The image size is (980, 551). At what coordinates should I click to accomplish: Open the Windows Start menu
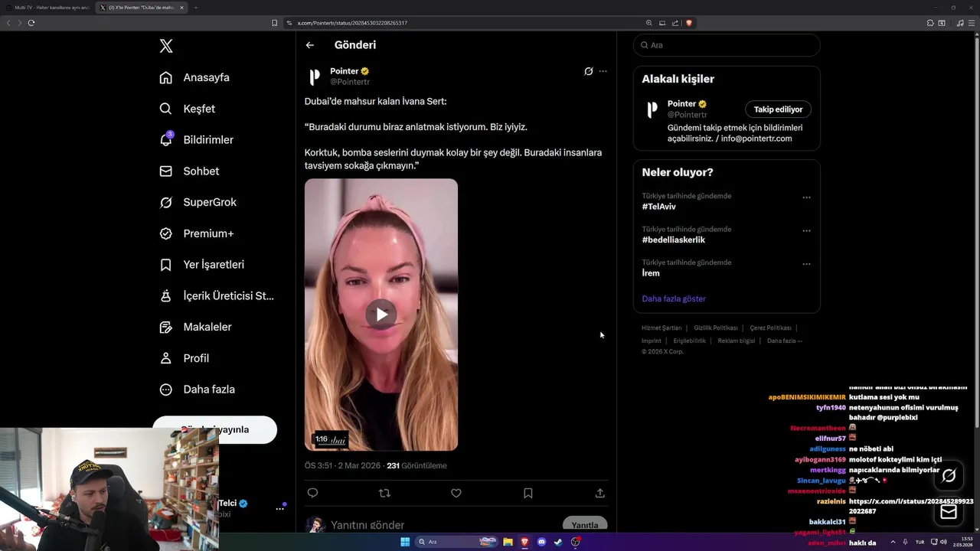tap(405, 542)
